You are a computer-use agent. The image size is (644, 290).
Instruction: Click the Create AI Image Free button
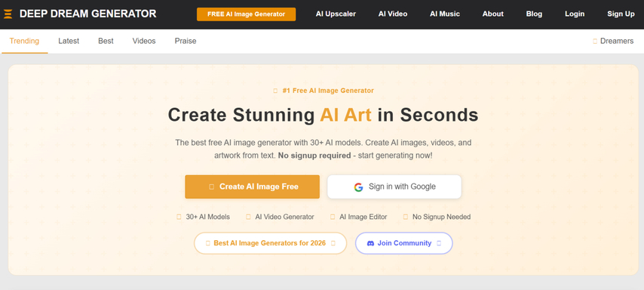(252, 187)
